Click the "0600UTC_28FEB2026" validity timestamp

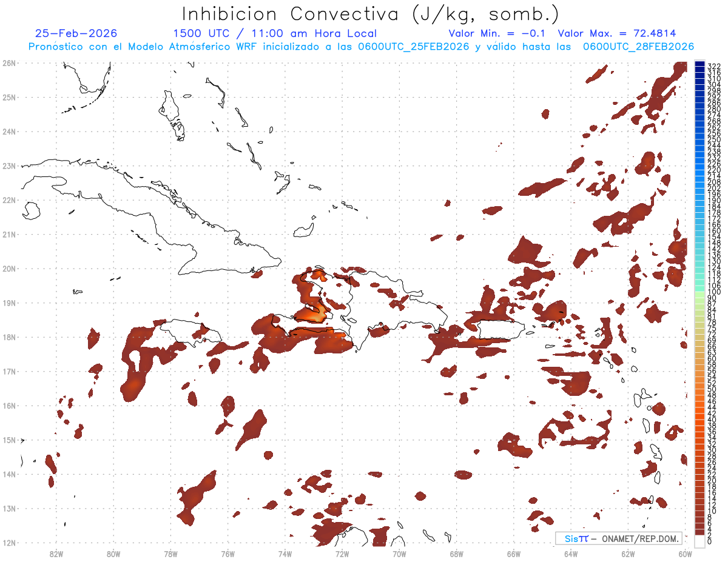(x=639, y=47)
